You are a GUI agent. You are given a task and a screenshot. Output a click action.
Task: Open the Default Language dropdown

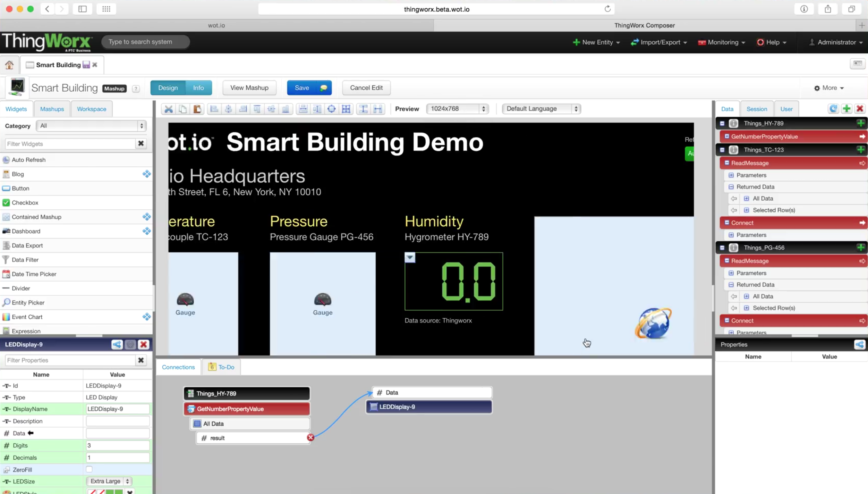(541, 109)
